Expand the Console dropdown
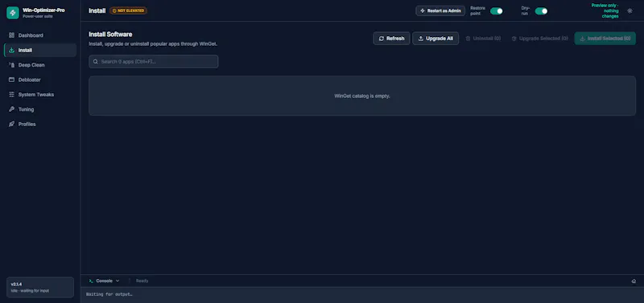Viewport: 644px width, 303px height. pyautogui.click(x=105, y=280)
